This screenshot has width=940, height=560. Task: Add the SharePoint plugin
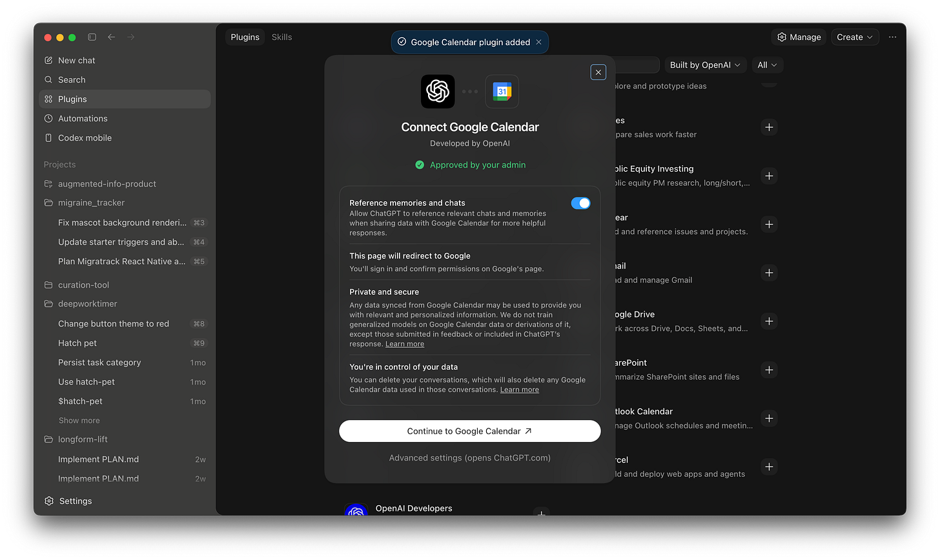point(769,370)
